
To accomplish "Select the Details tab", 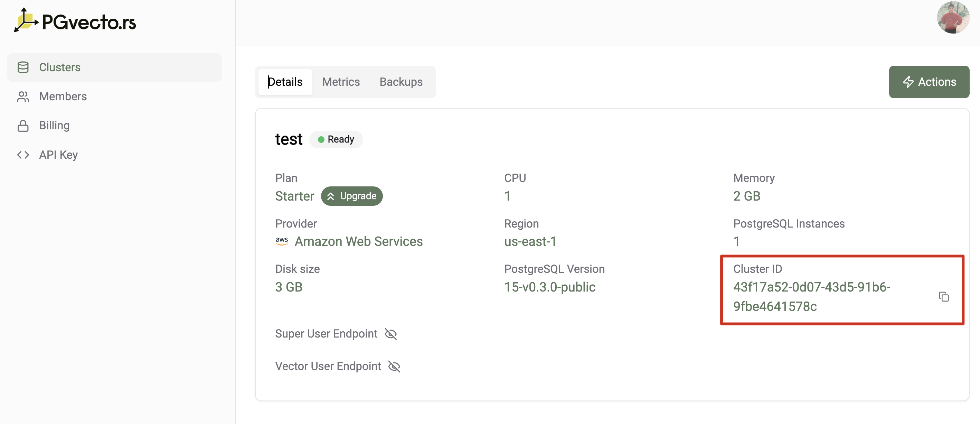I will [285, 82].
